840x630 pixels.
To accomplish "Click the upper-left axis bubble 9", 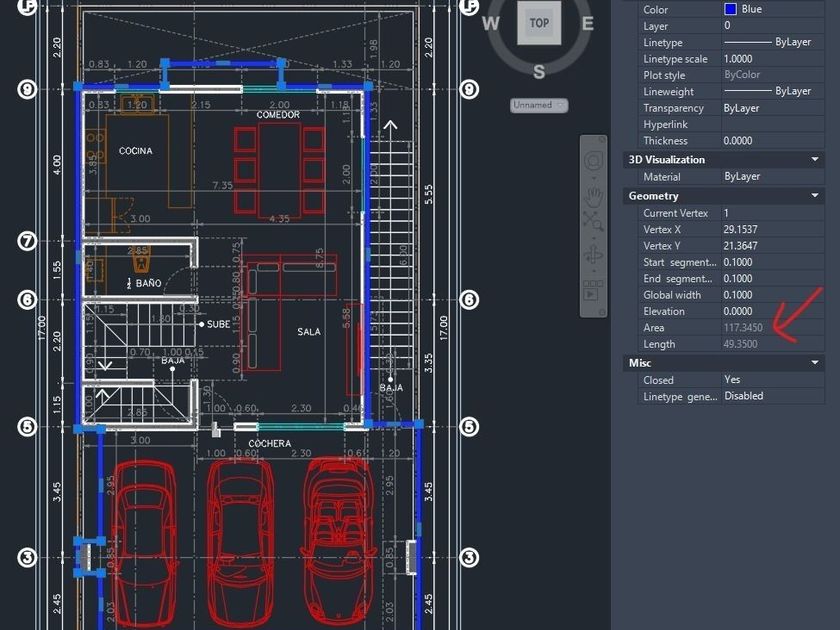I will (27, 89).
